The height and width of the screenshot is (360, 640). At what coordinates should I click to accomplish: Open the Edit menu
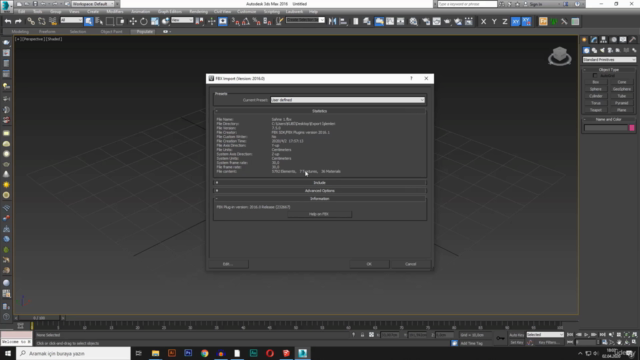point(22,12)
